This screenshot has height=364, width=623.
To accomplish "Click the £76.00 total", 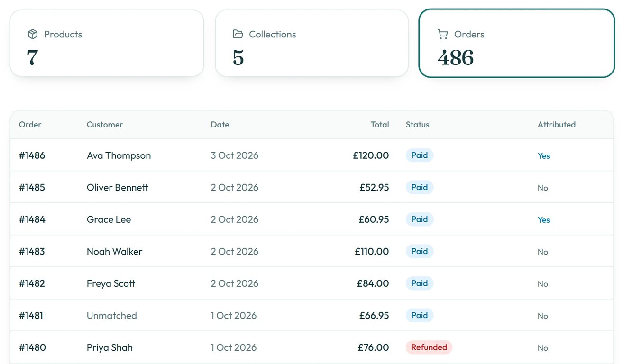I will (x=374, y=347).
